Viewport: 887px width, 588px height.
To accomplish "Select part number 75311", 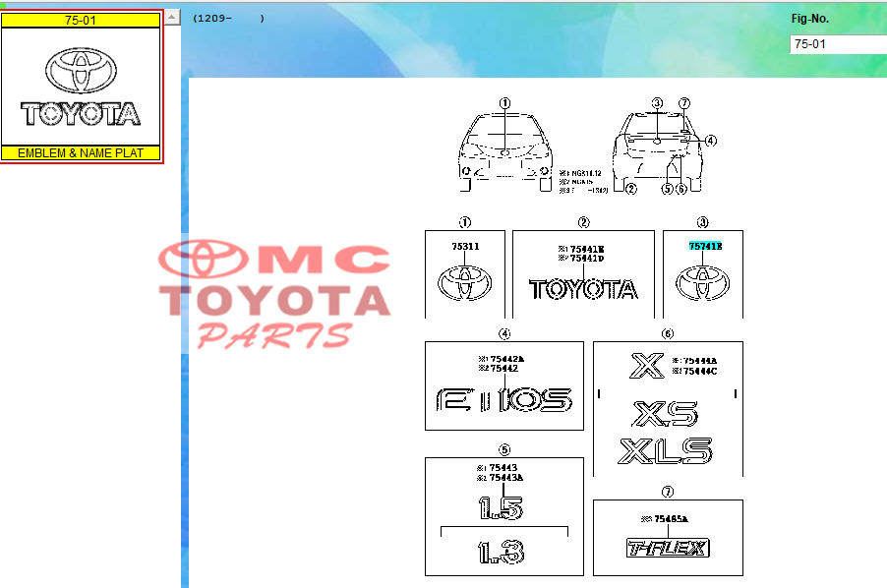I will (464, 247).
